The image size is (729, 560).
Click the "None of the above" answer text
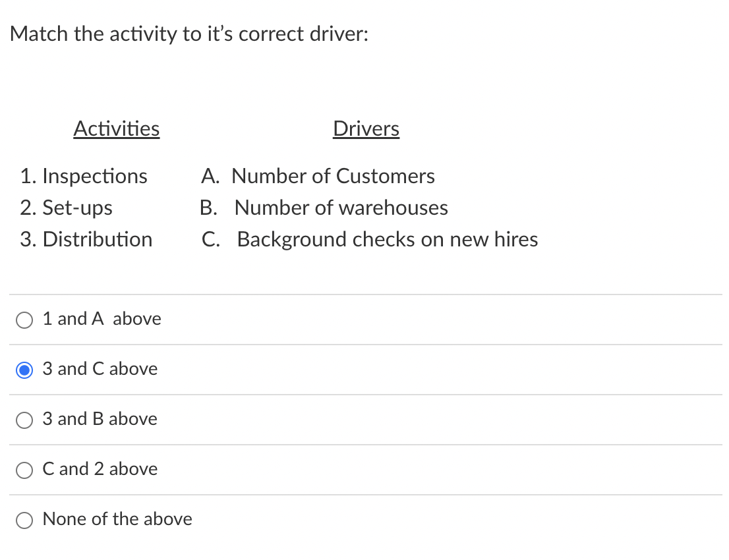click(x=117, y=519)
